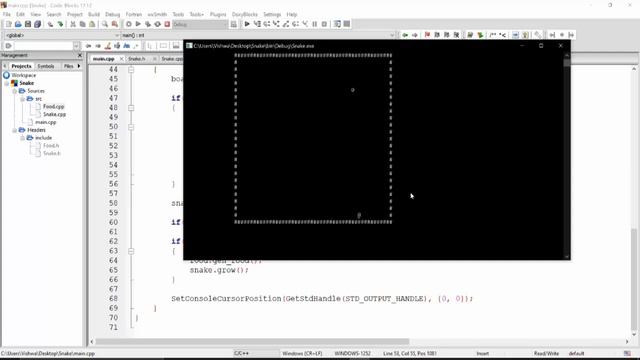Click the New file toolbar icon

(x=8, y=24)
